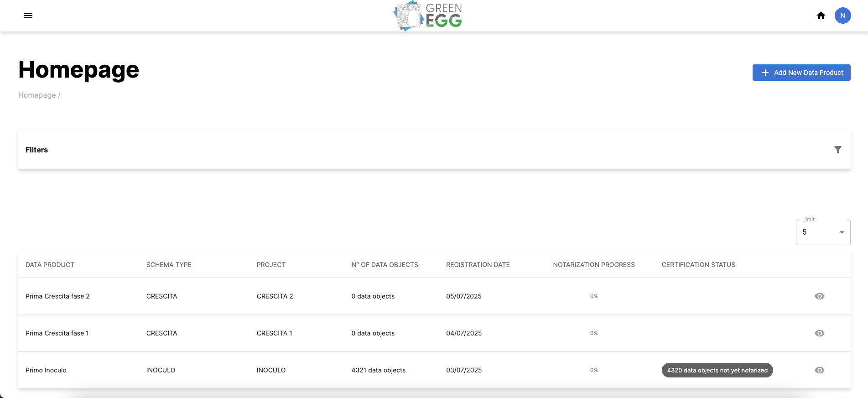View details of Prima Crescita fase 1

[x=819, y=333]
